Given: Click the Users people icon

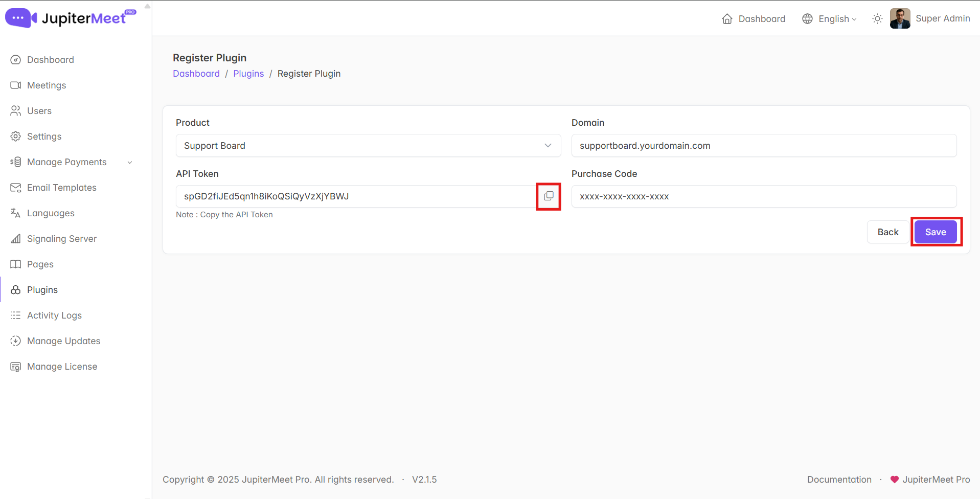Looking at the screenshot, I should [x=16, y=111].
